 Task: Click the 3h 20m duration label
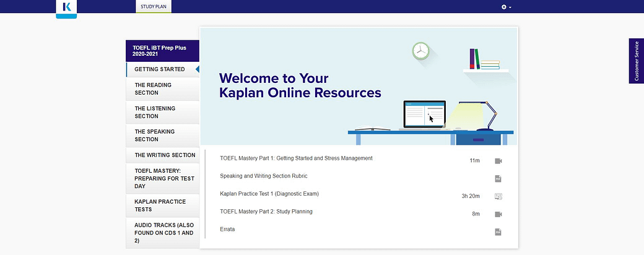coord(471,196)
